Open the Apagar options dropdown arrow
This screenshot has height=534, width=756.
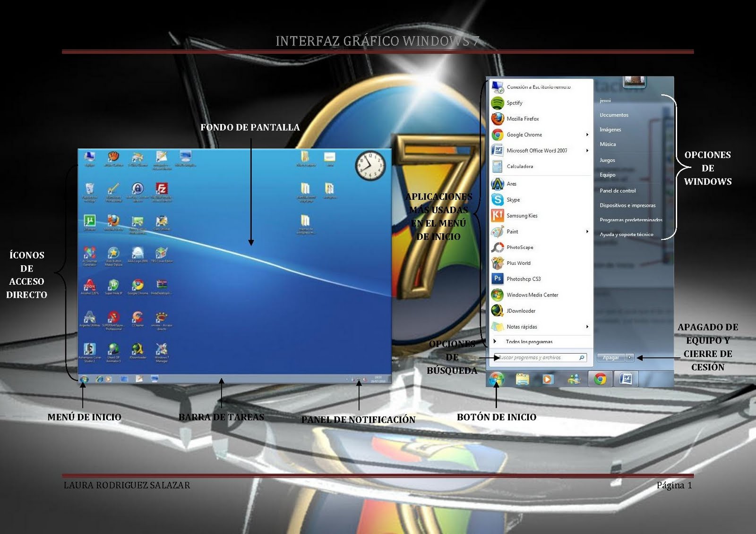630,357
